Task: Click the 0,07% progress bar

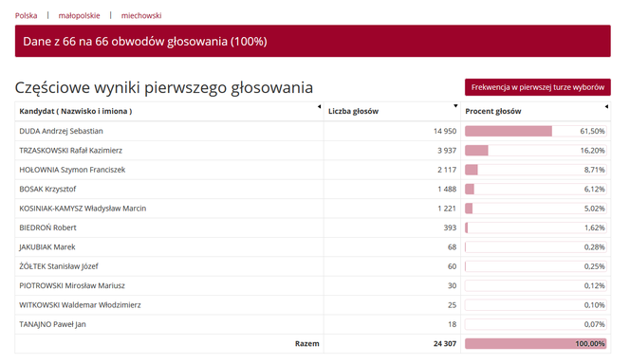Action: [535, 324]
